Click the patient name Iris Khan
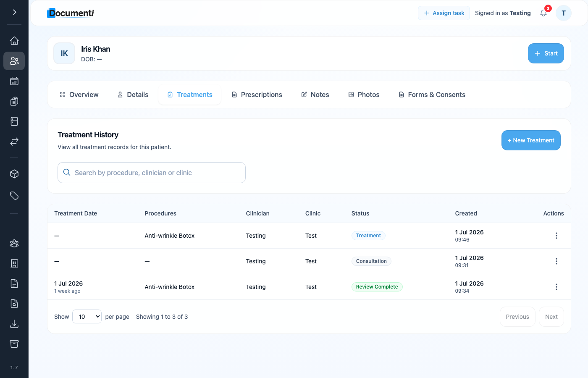 96,49
